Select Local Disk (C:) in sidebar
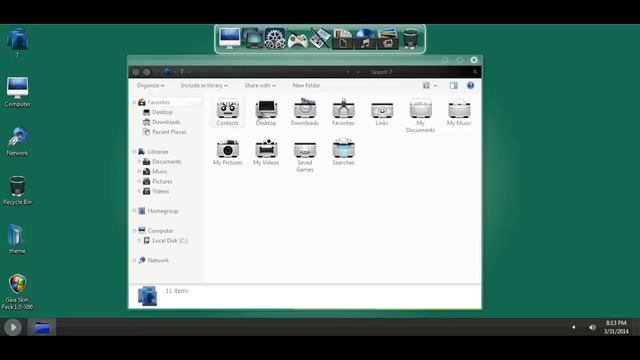 pos(165,241)
